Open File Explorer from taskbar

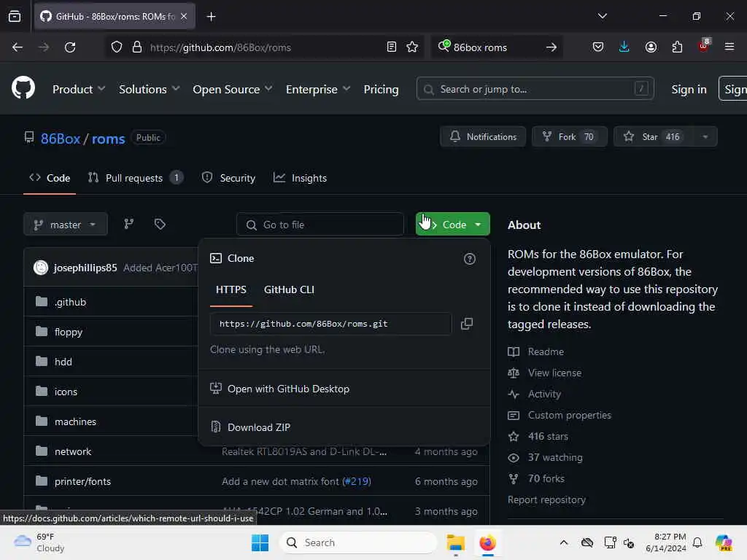(455, 542)
